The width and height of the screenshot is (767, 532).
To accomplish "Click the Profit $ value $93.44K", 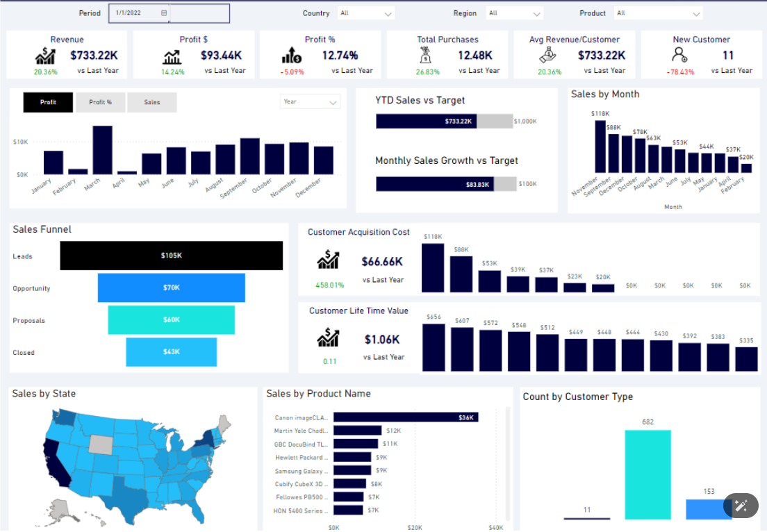I will [x=221, y=56].
